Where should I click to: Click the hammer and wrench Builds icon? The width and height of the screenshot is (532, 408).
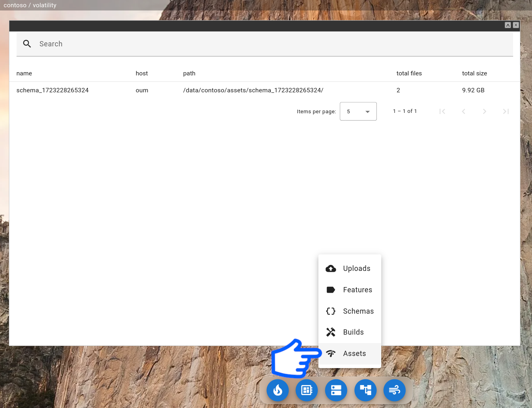pos(331,332)
